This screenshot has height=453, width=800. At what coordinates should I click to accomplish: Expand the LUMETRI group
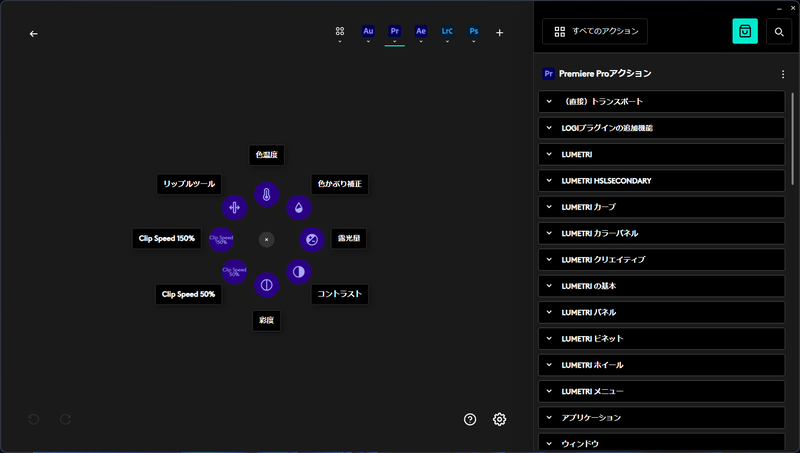click(x=661, y=154)
